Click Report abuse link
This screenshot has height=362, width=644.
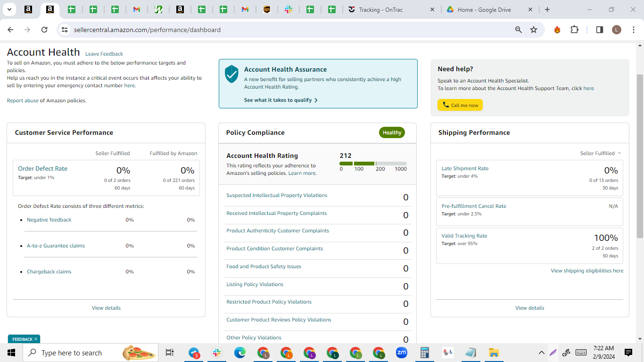tap(23, 100)
